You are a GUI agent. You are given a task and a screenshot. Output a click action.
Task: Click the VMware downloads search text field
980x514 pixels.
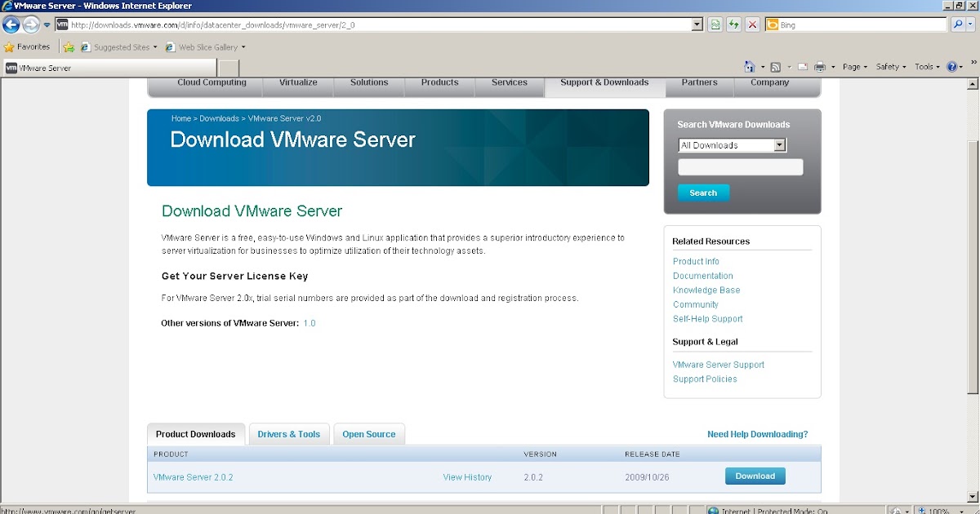point(741,167)
